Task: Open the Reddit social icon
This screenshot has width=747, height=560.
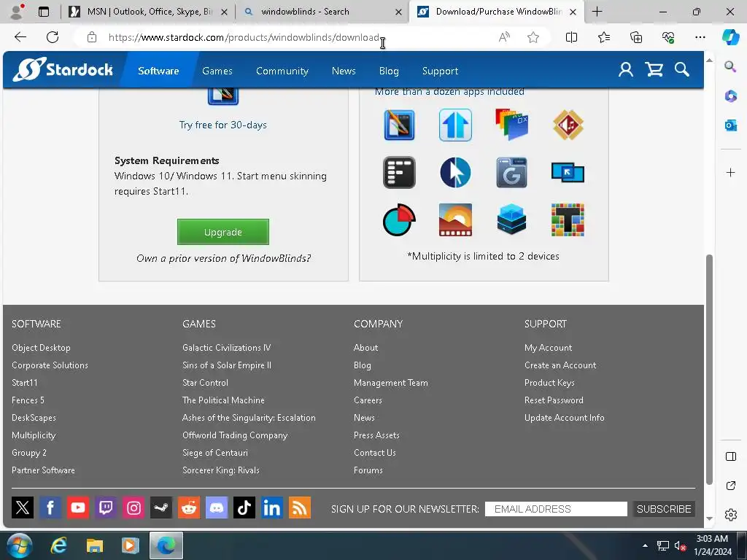Action: (189, 507)
